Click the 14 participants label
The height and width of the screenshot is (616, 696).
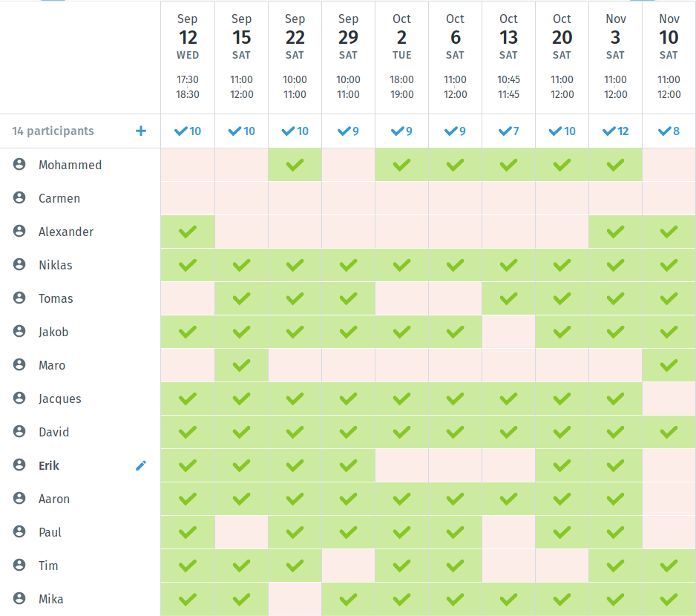tap(53, 131)
